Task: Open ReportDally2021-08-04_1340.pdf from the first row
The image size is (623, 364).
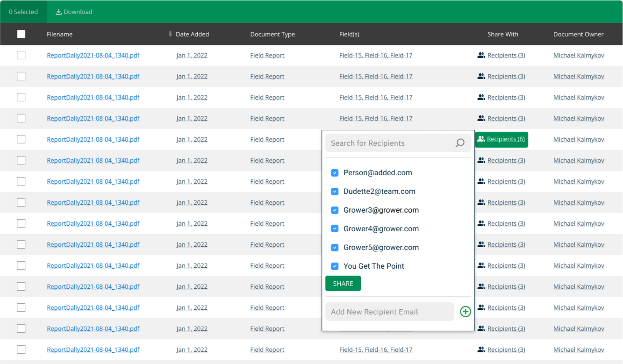Action: coord(93,55)
